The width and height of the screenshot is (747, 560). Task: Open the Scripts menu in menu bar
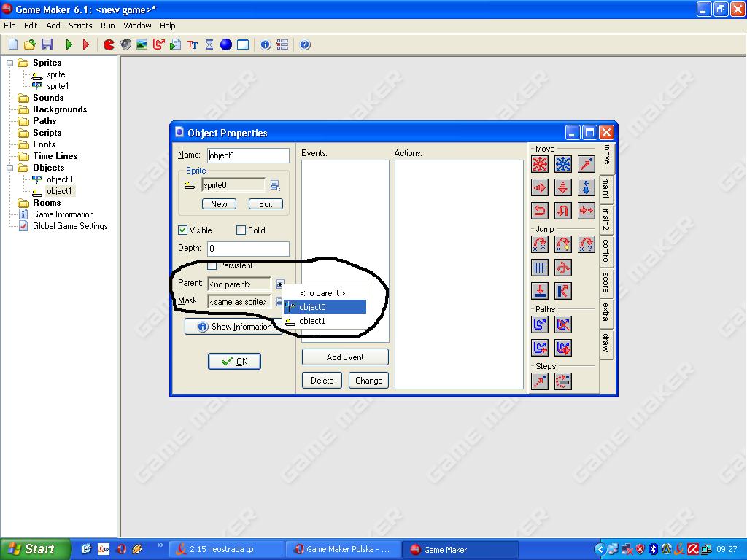click(x=80, y=26)
